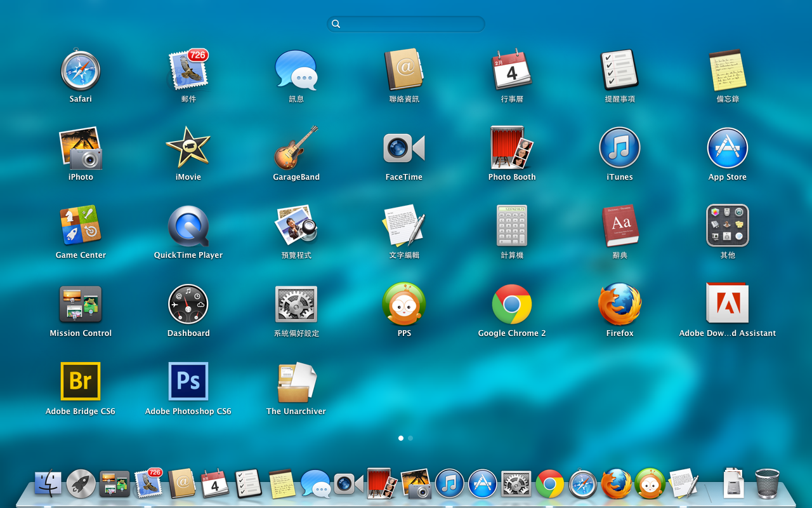Image resolution: width=812 pixels, height=508 pixels.
Task: Open App Store from the Dock
Action: (483, 484)
